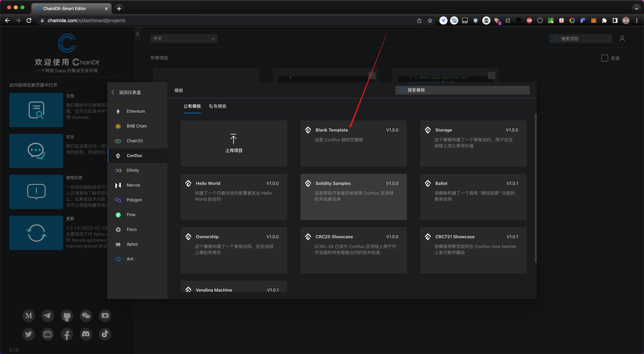644x354 pixels.
Task: Open the Vending Machine template
Action: click(234, 287)
